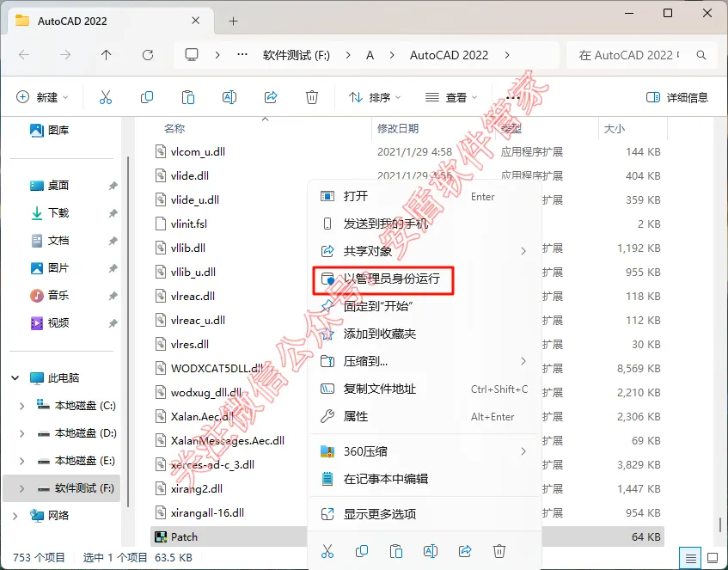
Task: Click Delete icon at context menu bottom
Action: point(499,551)
